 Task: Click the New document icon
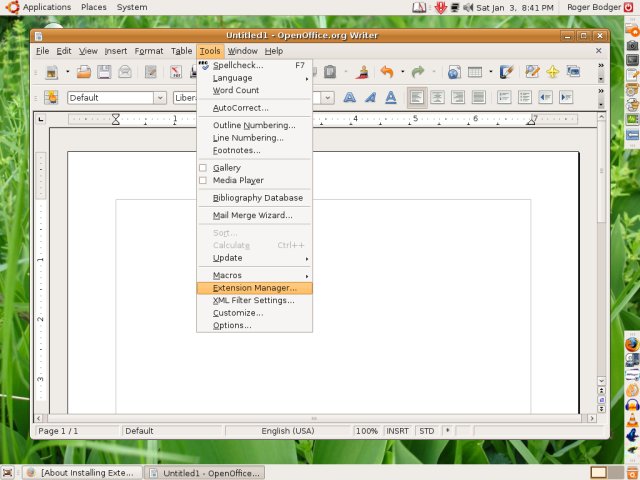point(52,72)
